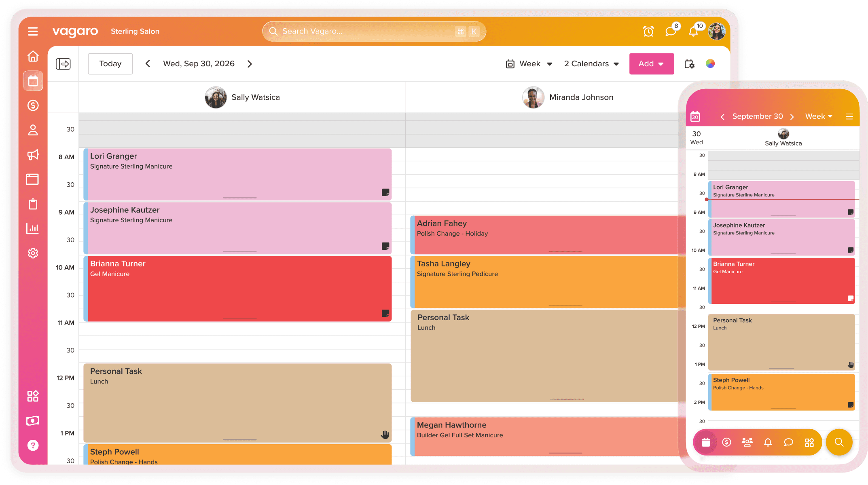This screenshot has height=485, width=868.
Task: Toggle the calendar sidebar panel icon
Action: [63, 64]
